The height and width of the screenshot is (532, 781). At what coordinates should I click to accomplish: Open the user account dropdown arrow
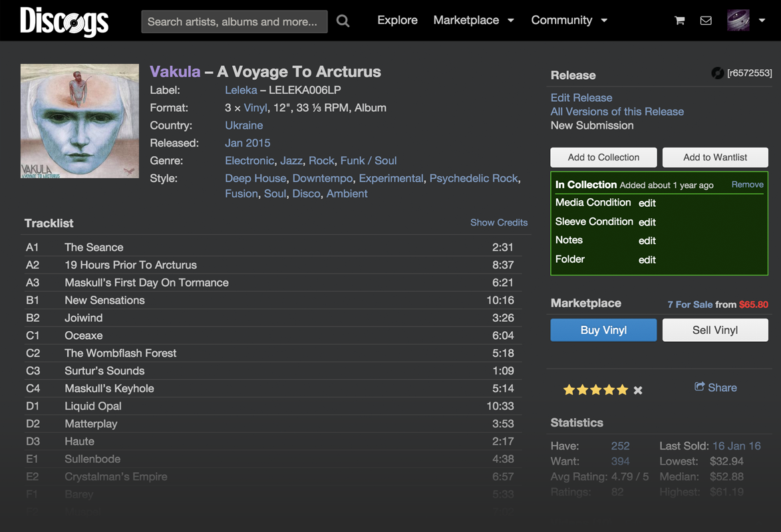[x=762, y=21]
